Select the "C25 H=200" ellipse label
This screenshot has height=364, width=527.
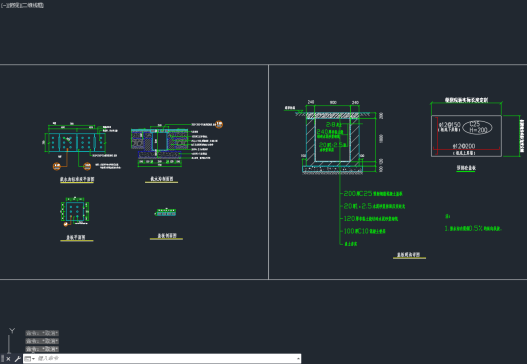point(477,127)
